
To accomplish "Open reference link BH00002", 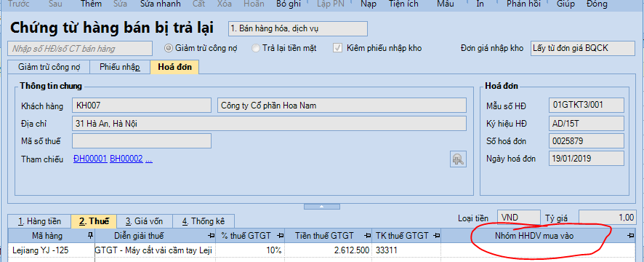I will [x=126, y=159].
